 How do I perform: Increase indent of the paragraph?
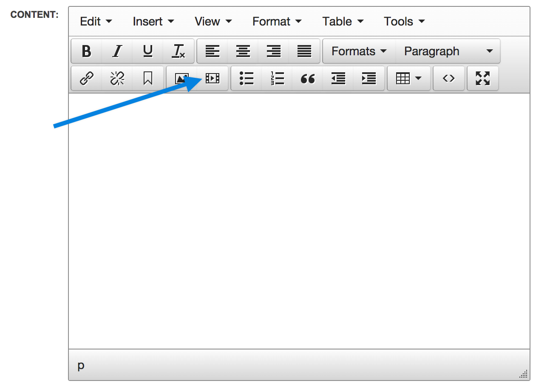point(369,78)
